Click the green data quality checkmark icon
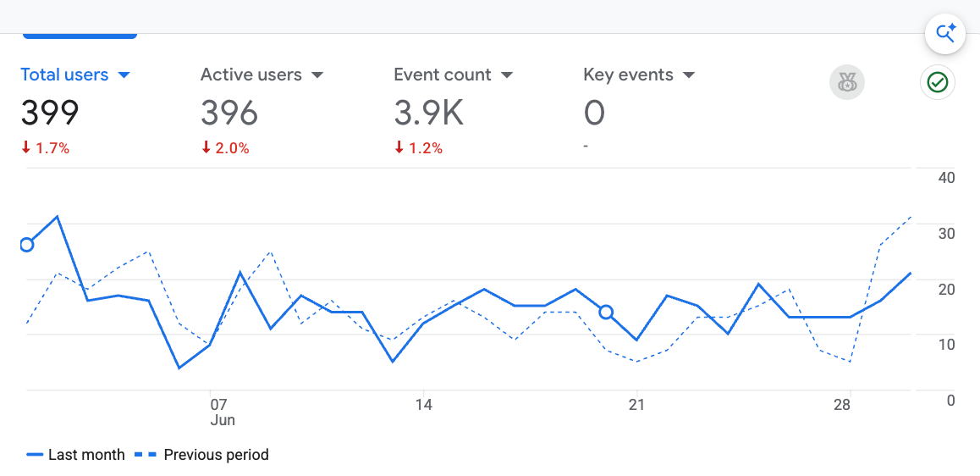Screen dimensions: 980x476 pos(937,82)
